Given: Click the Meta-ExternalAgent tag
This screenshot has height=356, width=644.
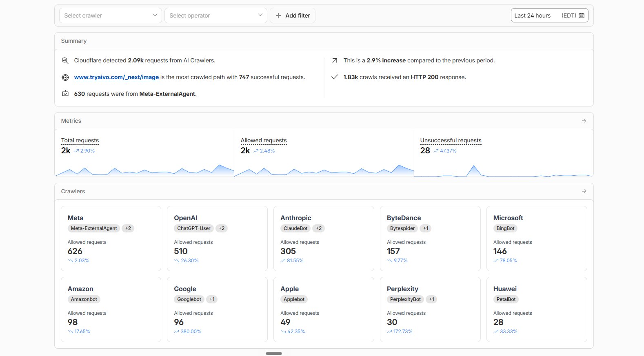Looking at the screenshot, I should pyautogui.click(x=94, y=228).
